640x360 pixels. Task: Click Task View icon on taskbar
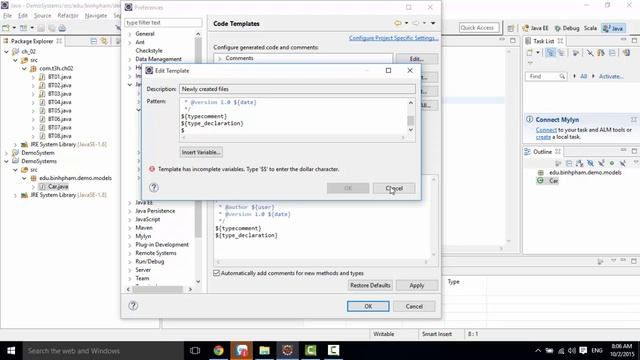coord(195,351)
